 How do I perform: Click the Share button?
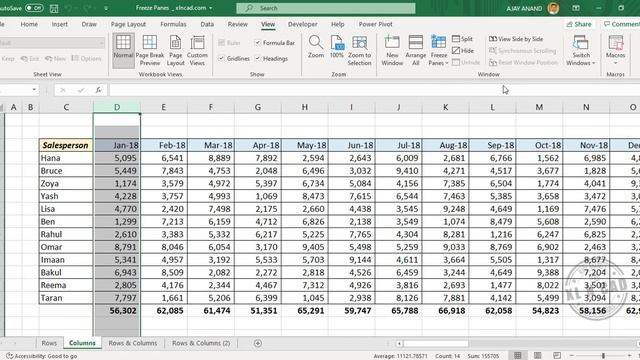[579, 24]
